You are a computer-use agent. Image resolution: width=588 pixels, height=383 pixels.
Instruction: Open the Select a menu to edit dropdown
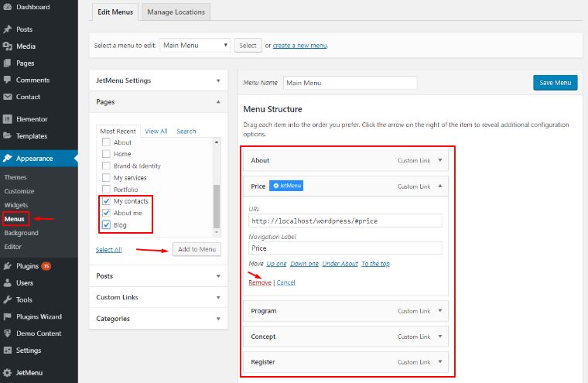(194, 46)
